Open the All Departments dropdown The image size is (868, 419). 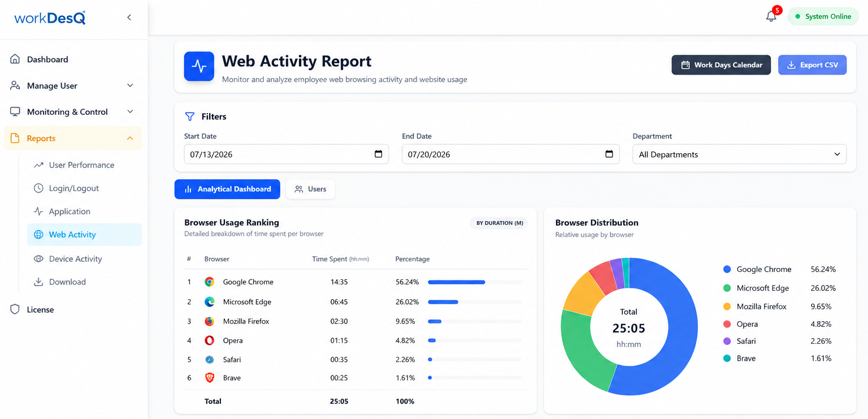point(739,154)
